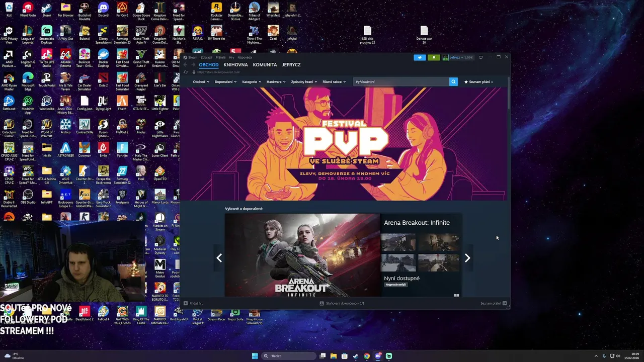Select Dying Light desktop icon
This screenshot has height=362, width=644.
click(103, 103)
